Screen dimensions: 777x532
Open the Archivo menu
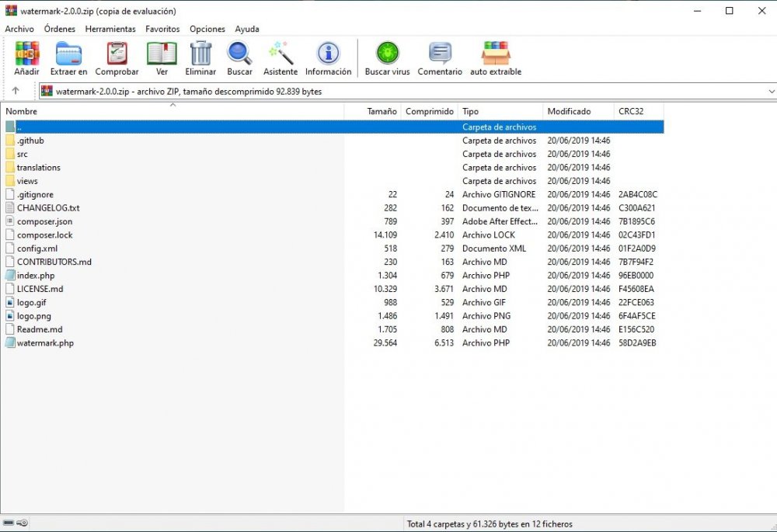19,29
